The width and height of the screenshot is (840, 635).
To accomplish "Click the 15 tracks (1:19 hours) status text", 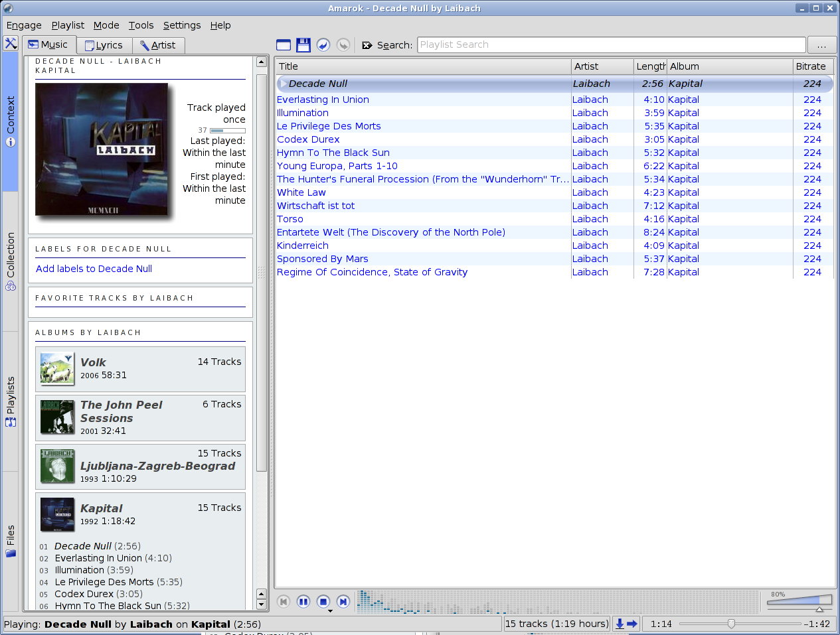I will pos(556,624).
